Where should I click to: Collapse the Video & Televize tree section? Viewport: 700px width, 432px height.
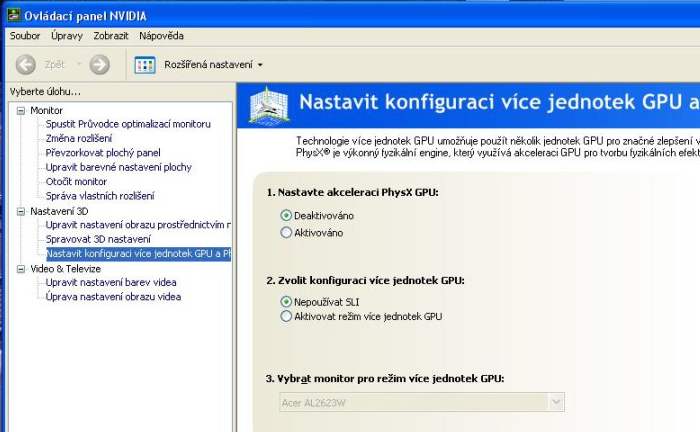[x=20, y=268]
